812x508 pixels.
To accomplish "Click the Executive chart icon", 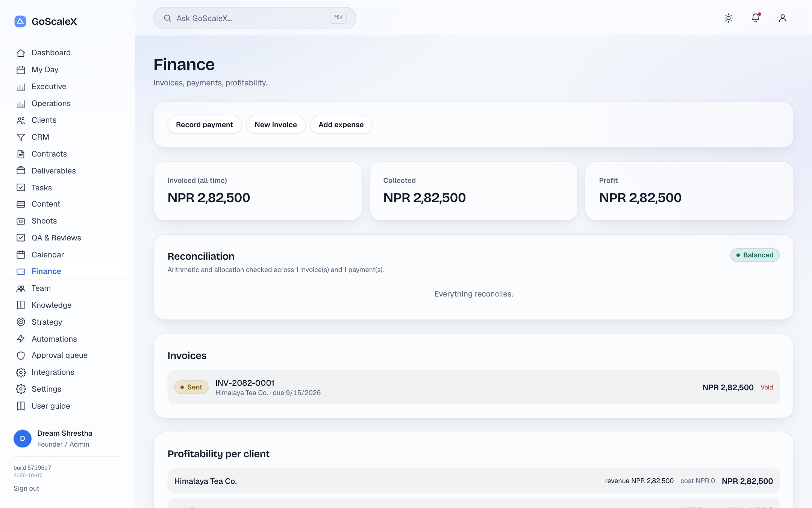I will pos(21,87).
